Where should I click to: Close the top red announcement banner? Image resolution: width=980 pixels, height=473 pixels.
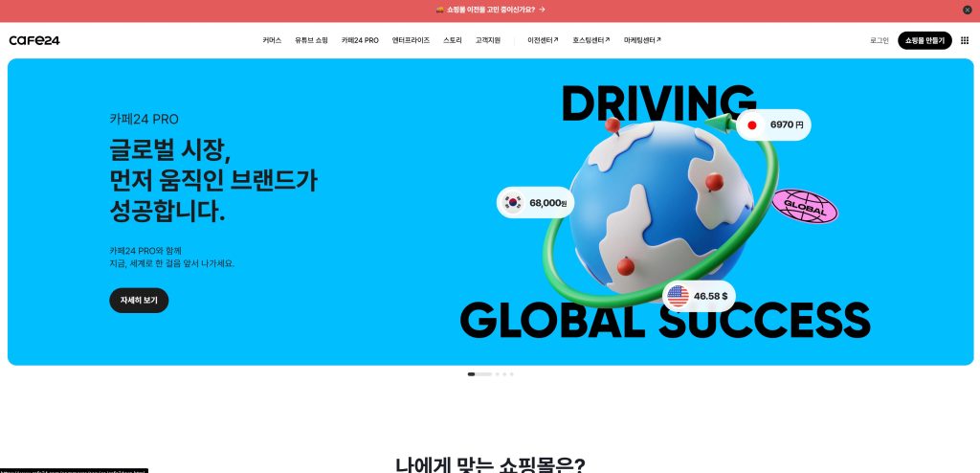967,10
